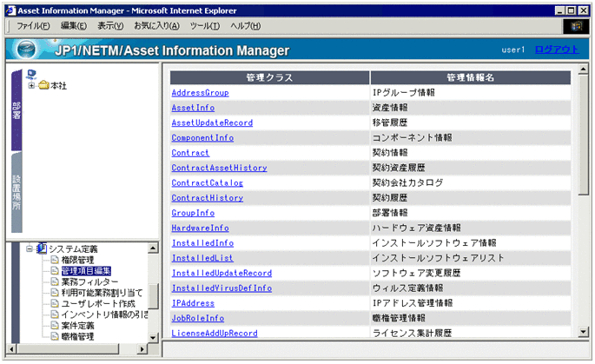The image size is (595, 364).
Task: Click the IE throbber logo in toolbar
Action: point(576,26)
